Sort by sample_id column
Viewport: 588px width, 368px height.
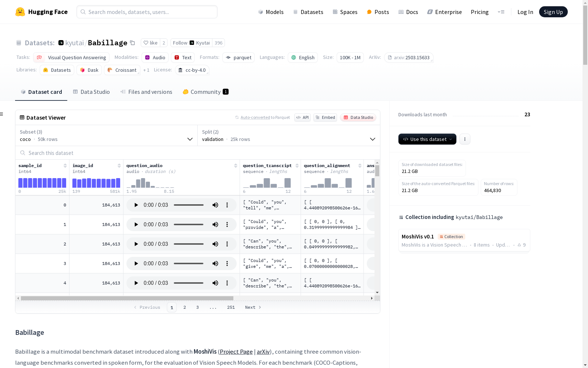[x=65, y=166]
